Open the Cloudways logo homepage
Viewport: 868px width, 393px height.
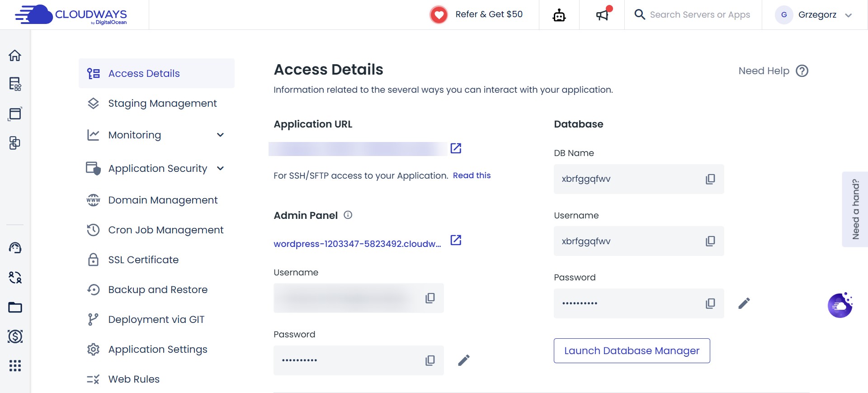(x=71, y=15)
